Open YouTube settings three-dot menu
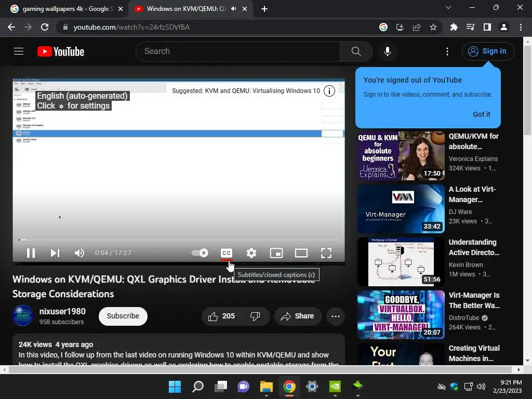Viewport: 532px width, 399px height. click(x=447, y=51)
